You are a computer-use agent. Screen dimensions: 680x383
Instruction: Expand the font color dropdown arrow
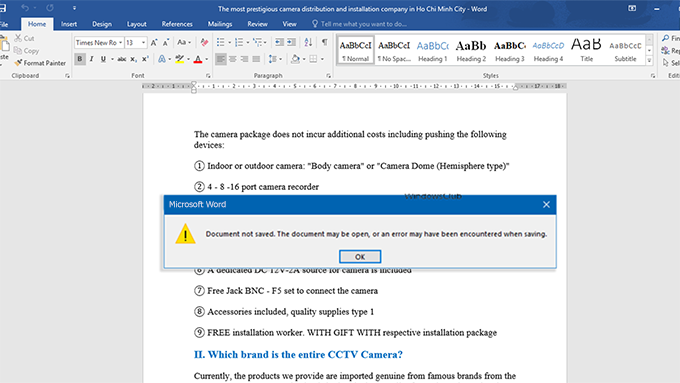click(206, 59)
